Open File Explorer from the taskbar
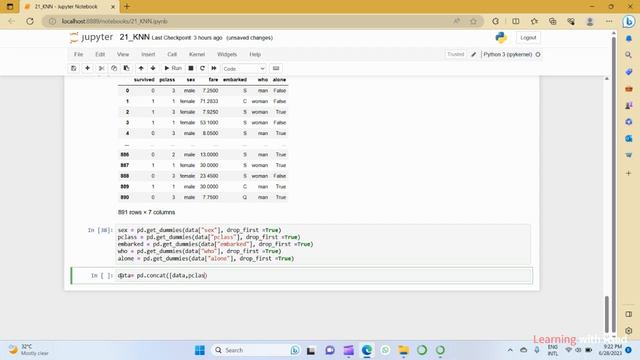Screen dimensions: 640x360 click(x=403, y=350)
